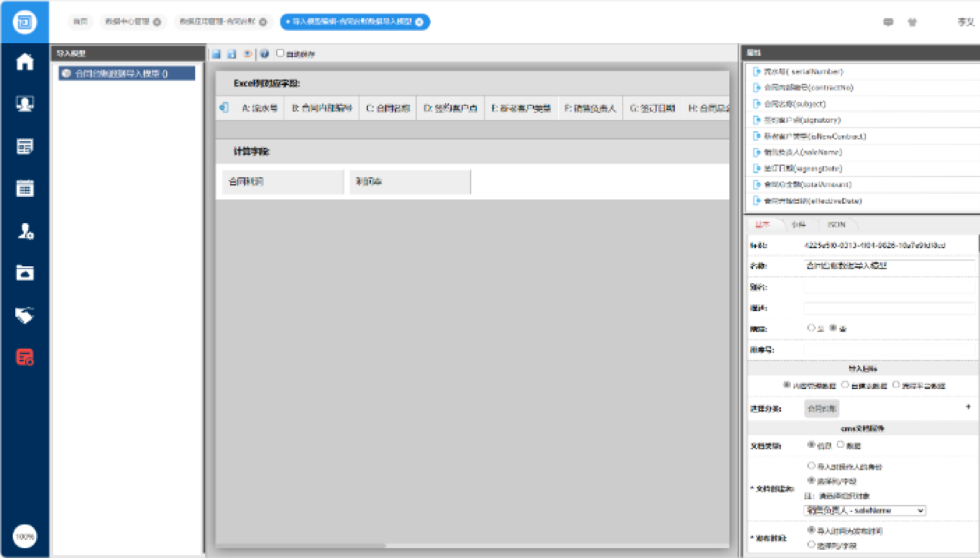Toggle the auto-save checkbox in the toolbar

point(280,54)
